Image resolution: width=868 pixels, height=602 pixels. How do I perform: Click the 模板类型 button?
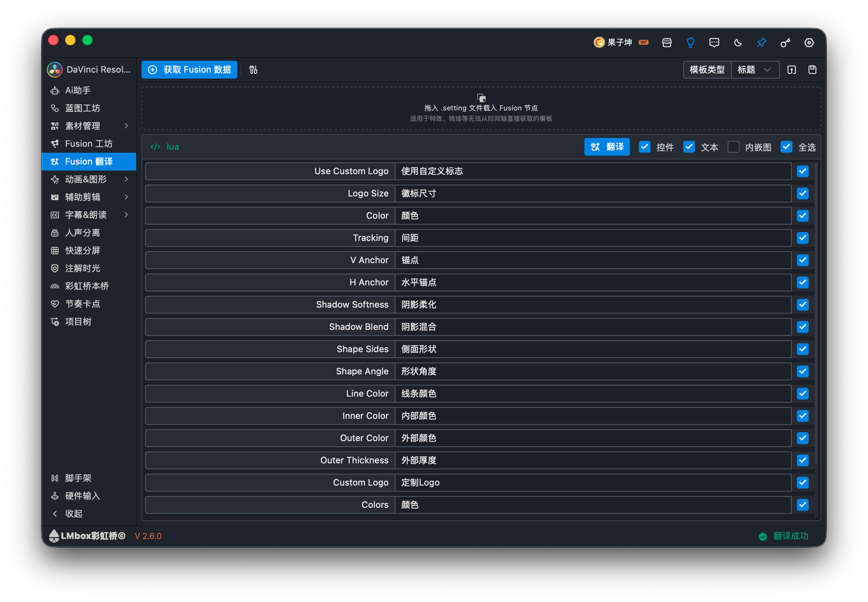[707, 69]
